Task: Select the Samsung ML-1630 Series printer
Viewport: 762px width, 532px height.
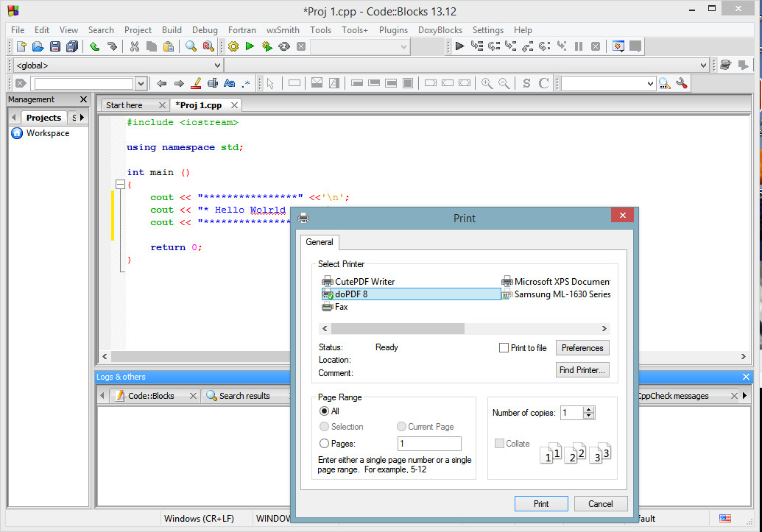Action: (x=556, y=294)
